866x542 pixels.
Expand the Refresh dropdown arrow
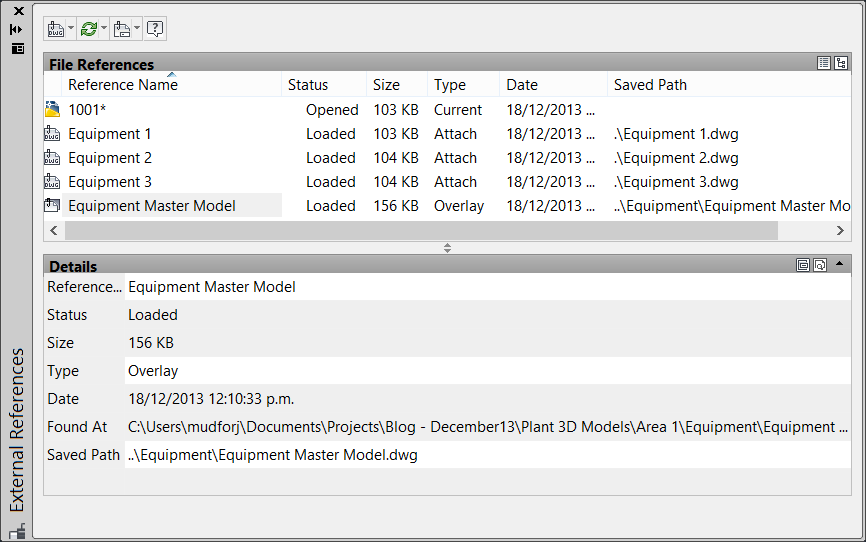tap(103, 29)
